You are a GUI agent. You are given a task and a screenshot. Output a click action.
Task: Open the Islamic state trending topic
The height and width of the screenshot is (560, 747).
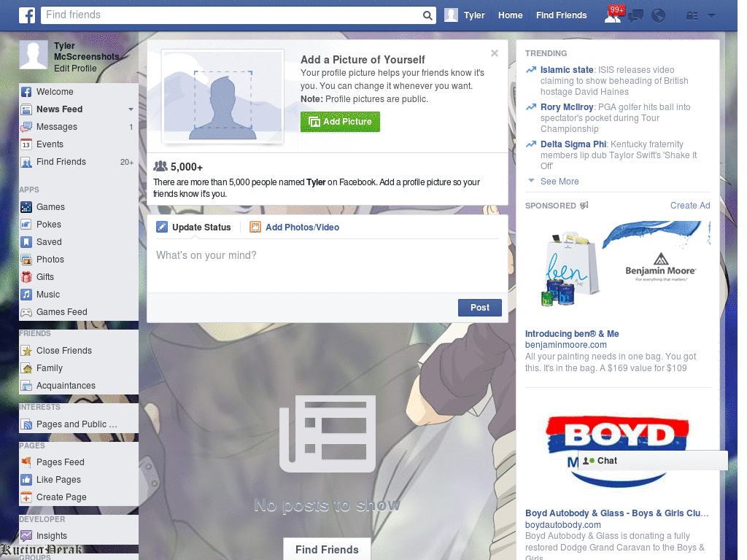pyautogui.click(x=566, y=70)
